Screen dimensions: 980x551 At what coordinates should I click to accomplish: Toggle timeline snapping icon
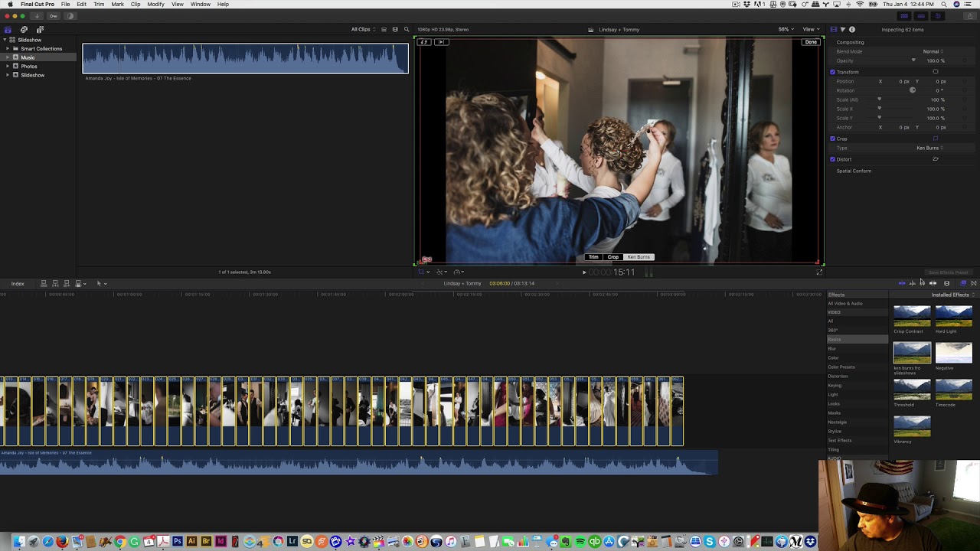[x=933, y=283]
